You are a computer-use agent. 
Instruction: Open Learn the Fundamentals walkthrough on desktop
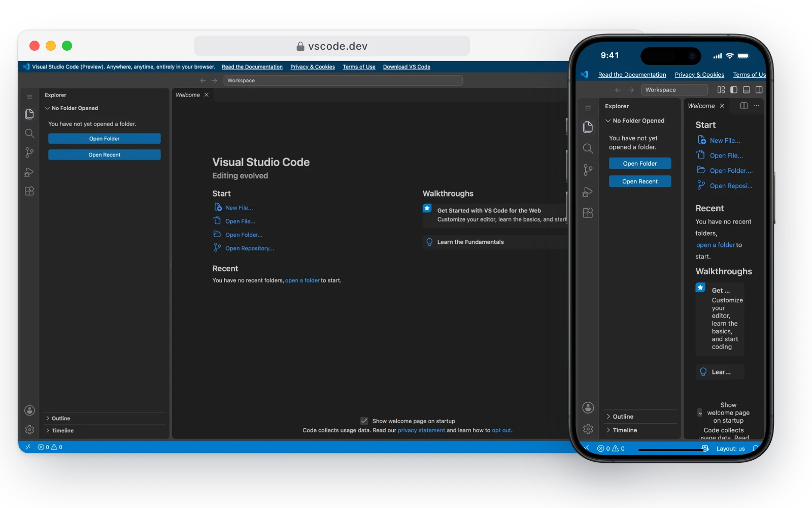coord(495,242)
